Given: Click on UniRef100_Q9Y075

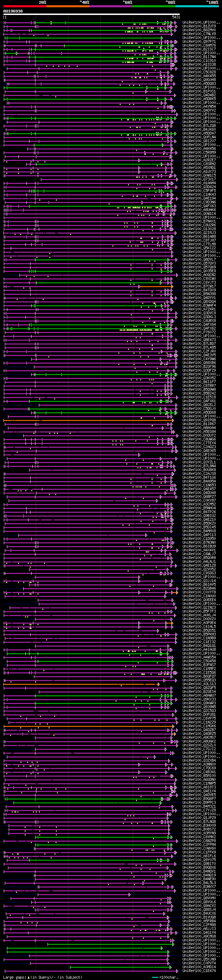Looking at the screenshot, I should click(x=199, y=860).
